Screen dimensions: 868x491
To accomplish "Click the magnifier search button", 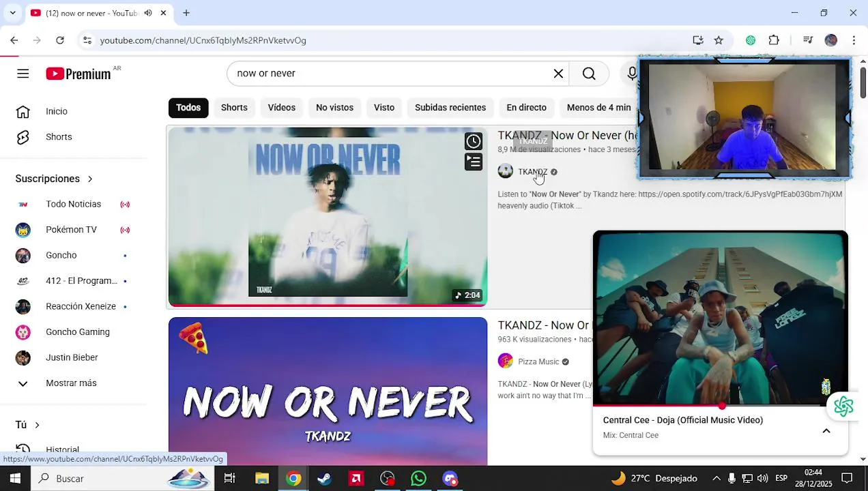I will click(x=589, y=74).
